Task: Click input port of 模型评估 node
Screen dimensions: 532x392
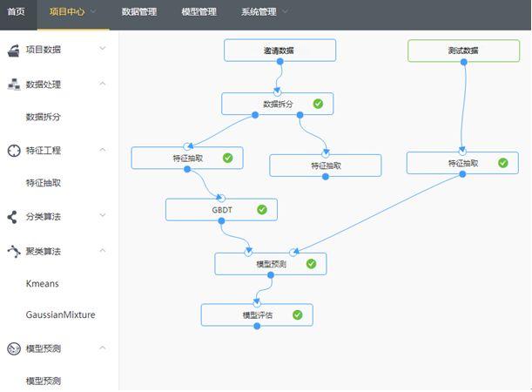Action: [257, 303]
